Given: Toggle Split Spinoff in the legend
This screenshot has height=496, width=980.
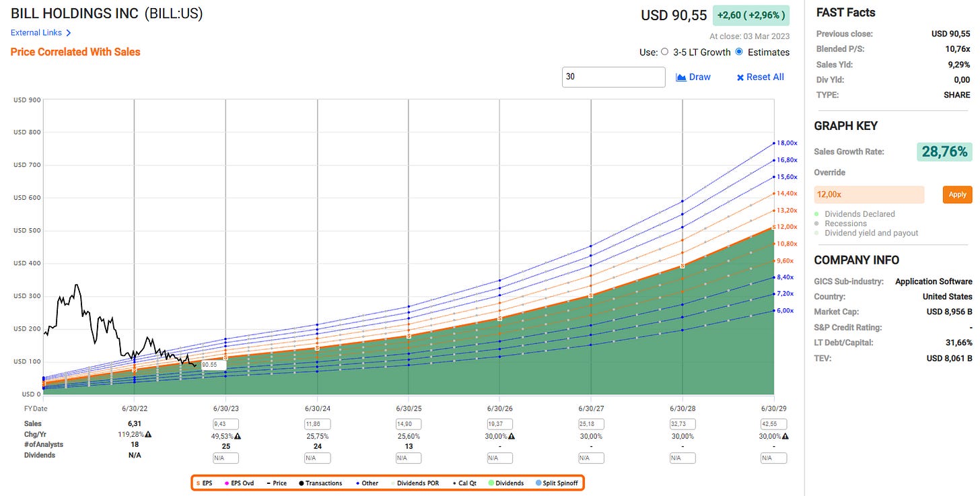Looking at the screenshot, I should coord(557,483).
